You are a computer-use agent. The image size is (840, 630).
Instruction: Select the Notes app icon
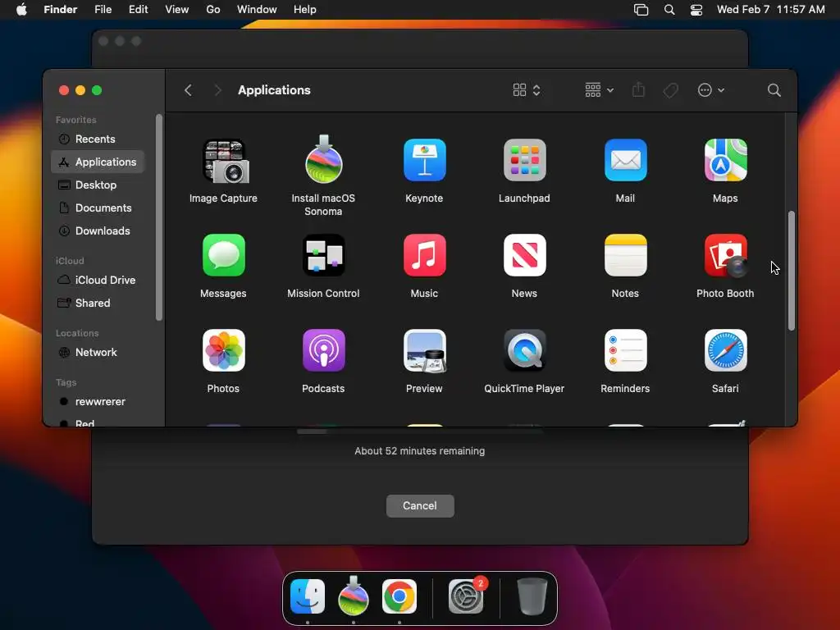pos(625,255)
